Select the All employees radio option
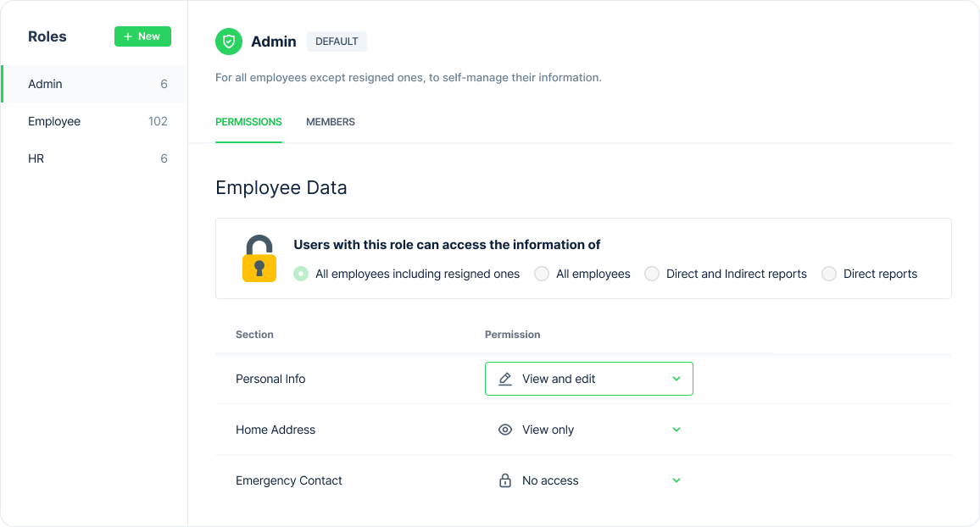Viewport: 980px width, 527px height. [541, 274]
